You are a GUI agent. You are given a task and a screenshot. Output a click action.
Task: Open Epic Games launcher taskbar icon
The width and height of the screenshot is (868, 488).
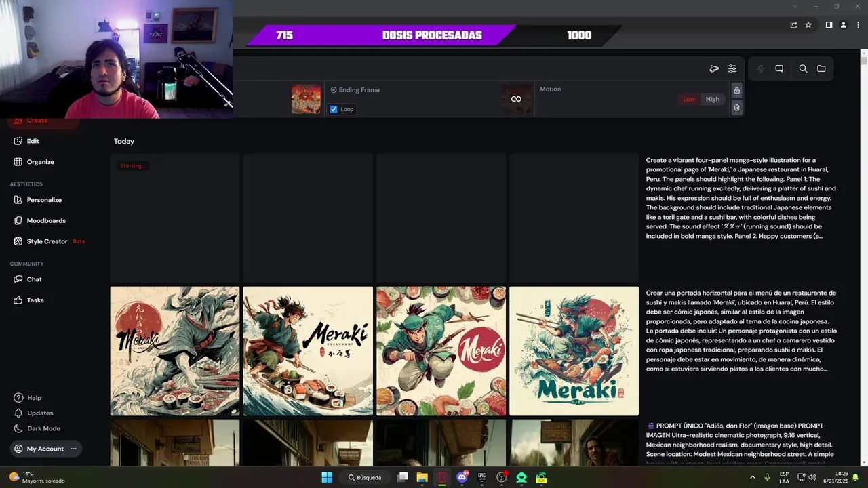[x=481, y=477]
